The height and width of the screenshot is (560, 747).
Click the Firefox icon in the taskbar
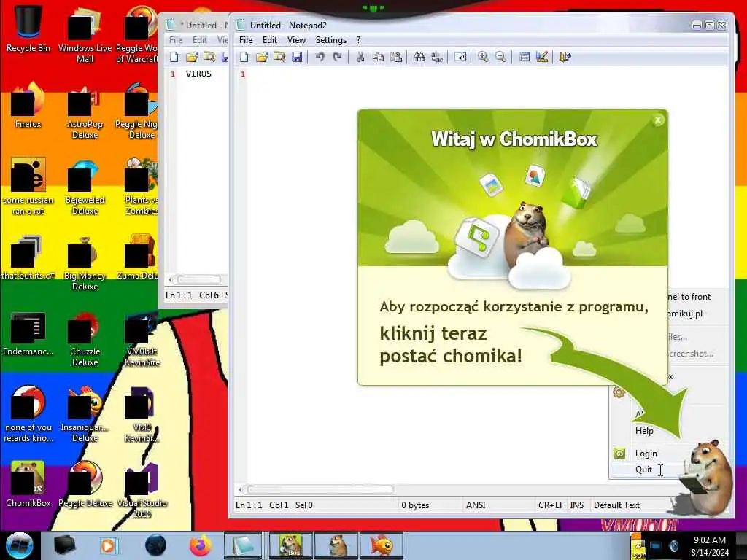point(201,545)
